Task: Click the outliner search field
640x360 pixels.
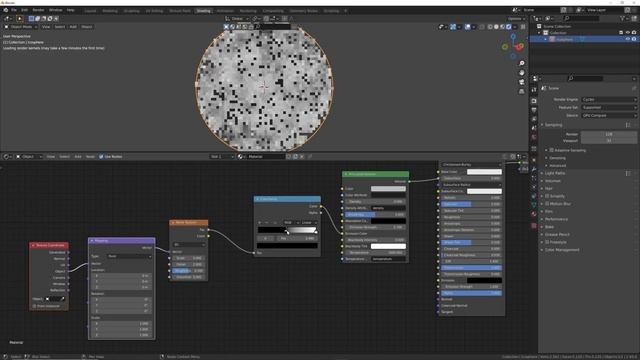Action: 582,18
